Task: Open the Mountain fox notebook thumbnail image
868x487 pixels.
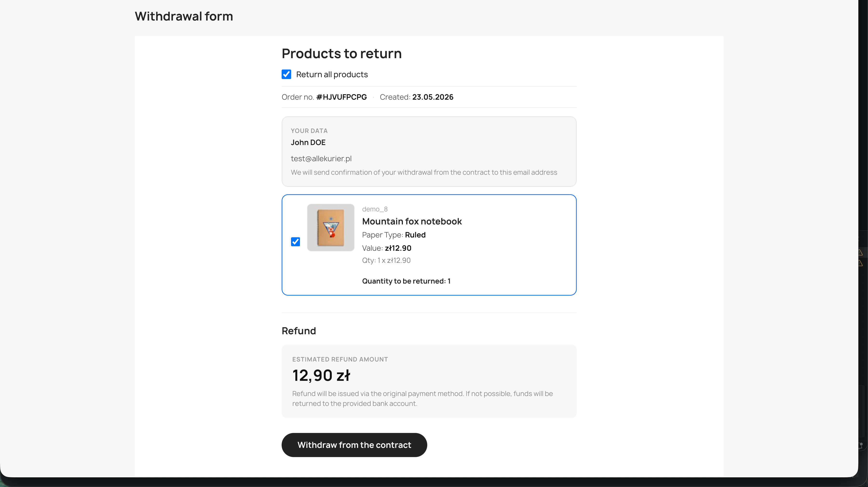Action: point(331,227)
